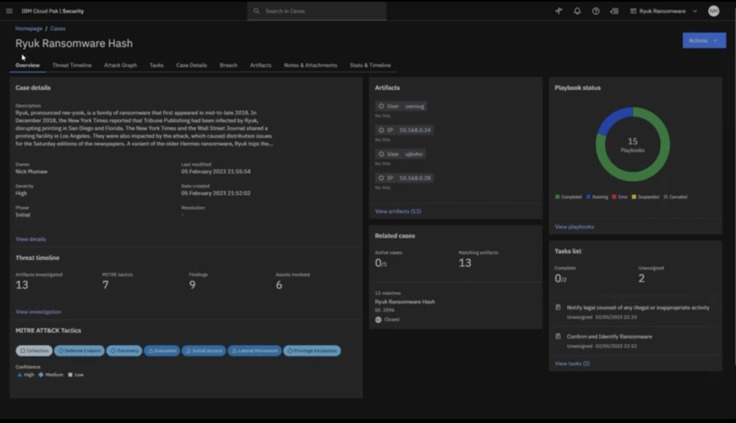Click task icon beside Confirm and Identify Ransomware
Screen dimensions: 736x423
[x=558, y=336]
